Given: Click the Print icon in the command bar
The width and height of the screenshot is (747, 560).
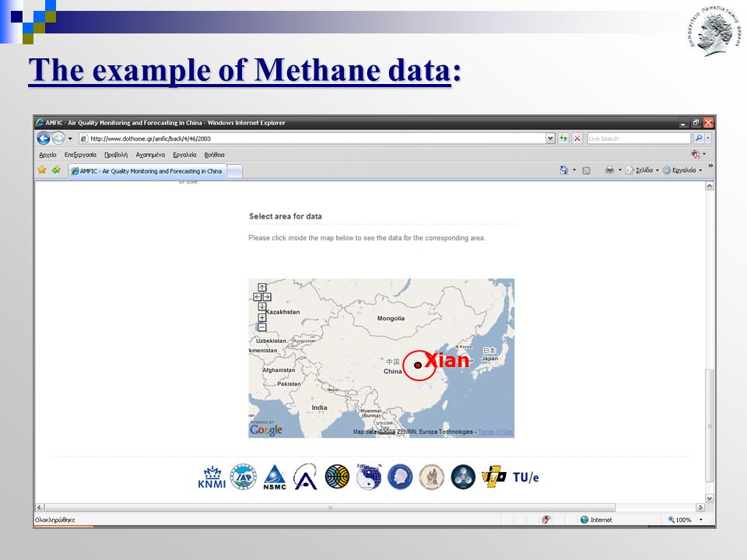Looking at the screenshot, I should [609, 170].
